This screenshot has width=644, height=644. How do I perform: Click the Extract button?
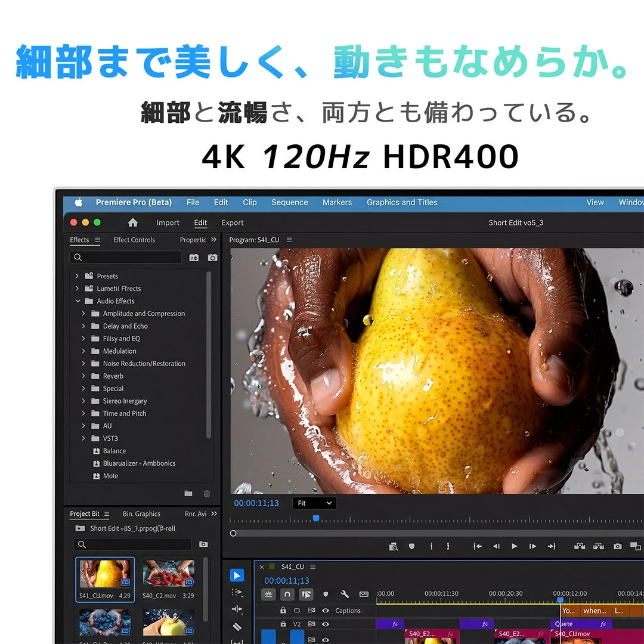pyautogui.click(x=599, y=546)
